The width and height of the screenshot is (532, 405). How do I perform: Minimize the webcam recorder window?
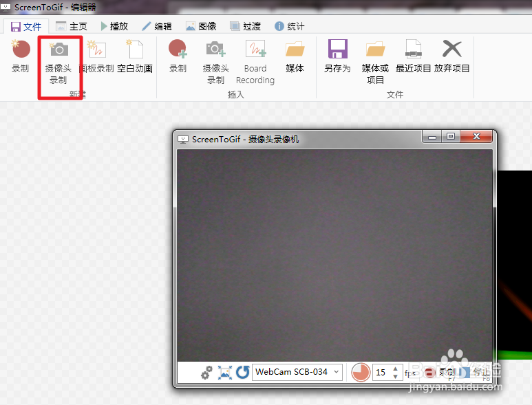[x=432, y=137]
